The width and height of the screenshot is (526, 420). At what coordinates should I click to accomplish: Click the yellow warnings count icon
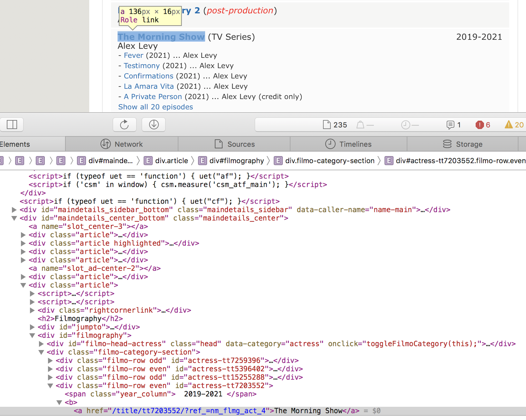click(509, 125)
